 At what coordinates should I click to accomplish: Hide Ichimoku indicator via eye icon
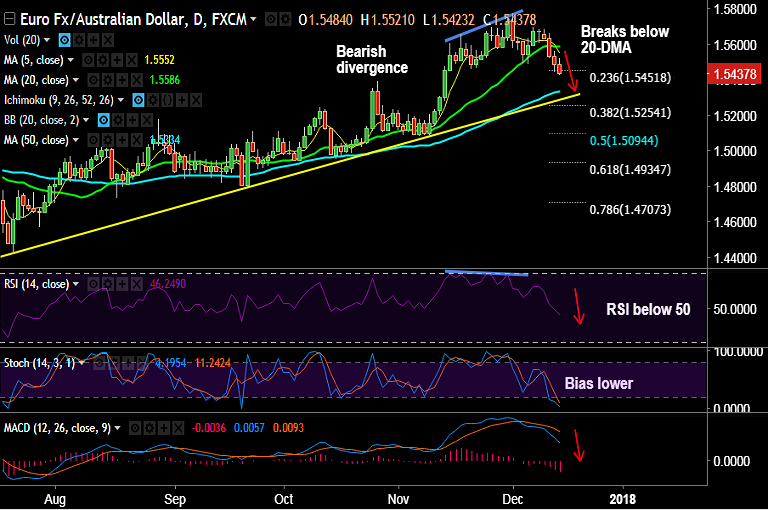[139, 100]
